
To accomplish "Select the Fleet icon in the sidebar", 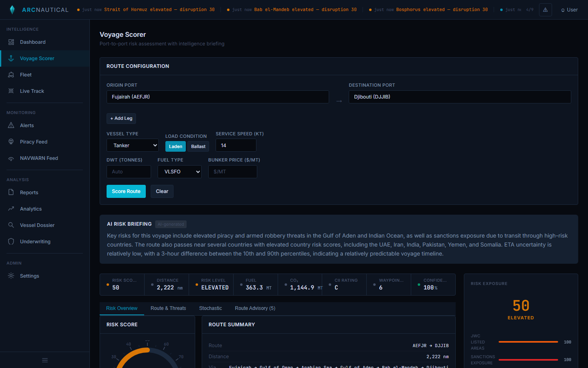I will point(11,74).
